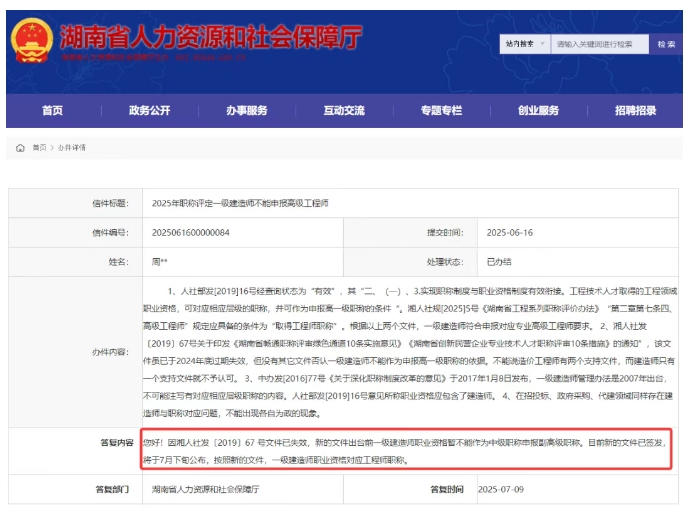Image resolution: width=689 pixels, height=515 pixels.
Task: Click 招聘招录 in the navigation bar
Action: coord(636,111)
